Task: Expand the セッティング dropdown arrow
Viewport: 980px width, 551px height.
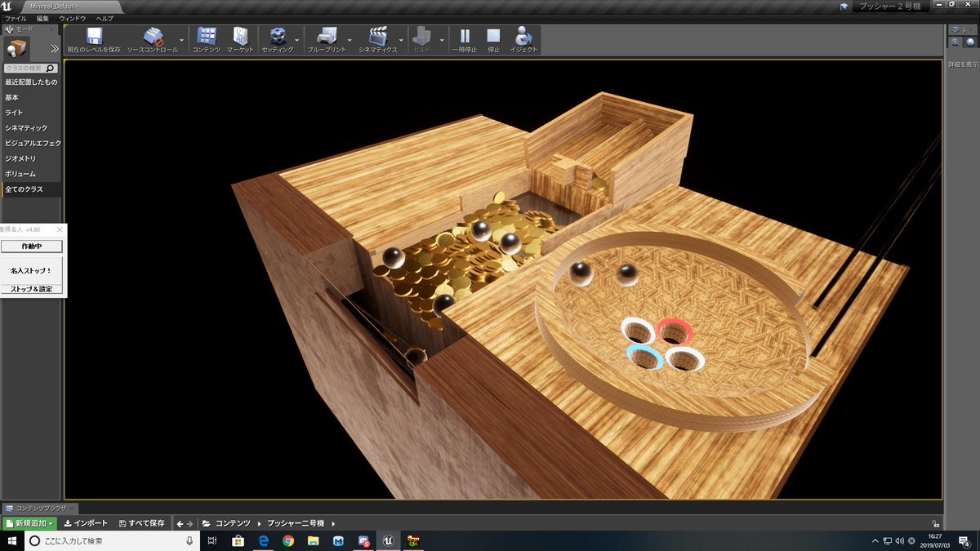Action: click(x=296, y=39)
